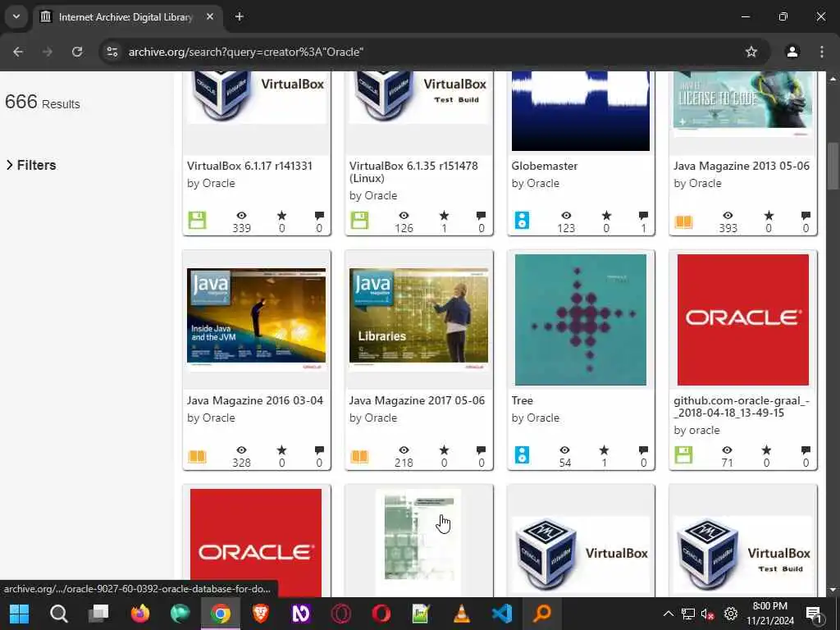Open site information icon in address bar
The width and height of the screenshot is (840, 630).
click(112, 52)
